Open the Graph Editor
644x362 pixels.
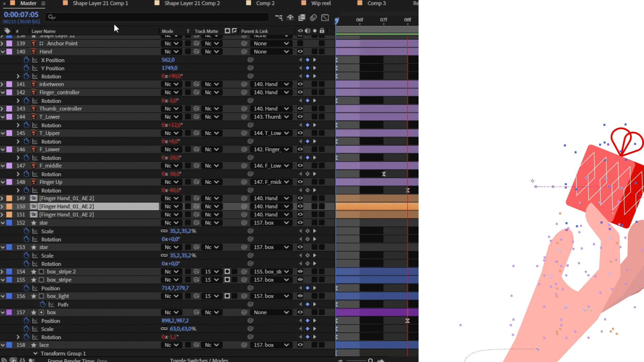(x=325, y=17)
